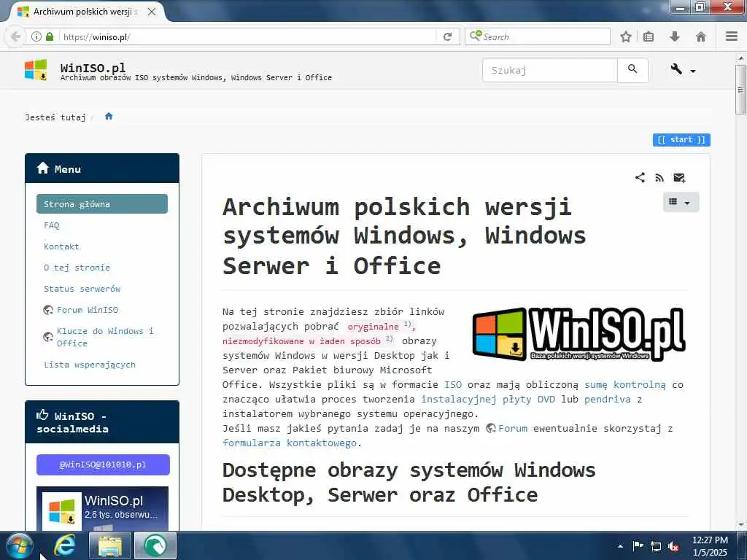Bookmark this page with the star icon
Screen dimensions: 747x560
626,36
